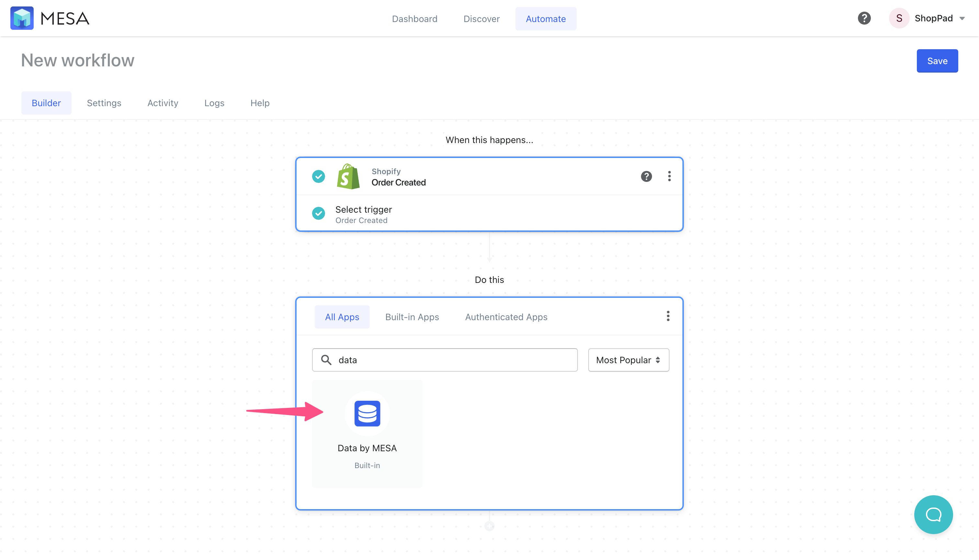Open the chat support bubble

pyautogui.click(x=934, y=515)
